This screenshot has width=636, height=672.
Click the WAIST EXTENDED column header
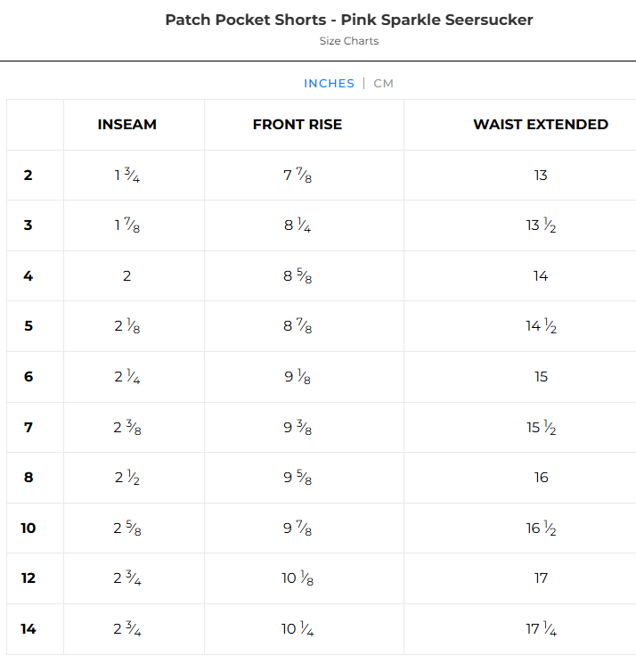540,125
